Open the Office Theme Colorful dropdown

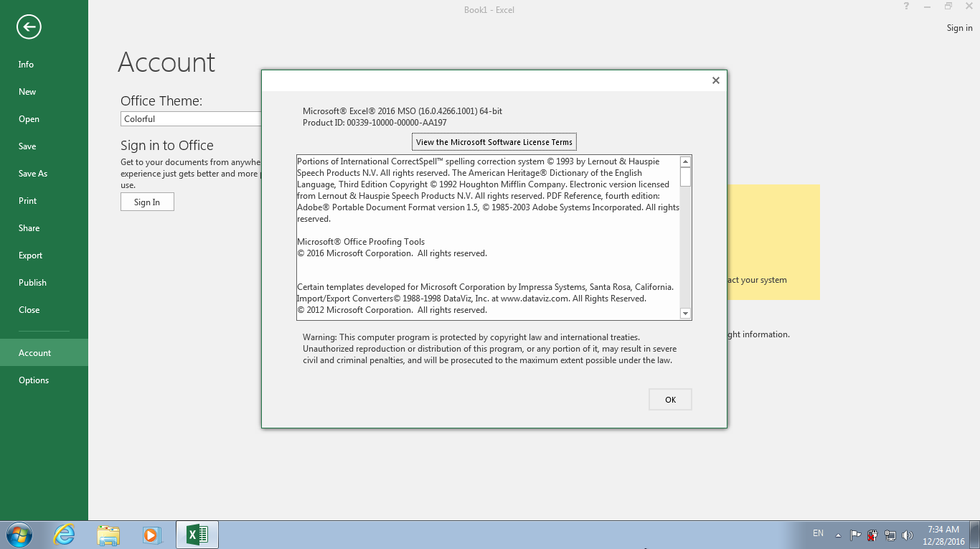coord(191,119)
